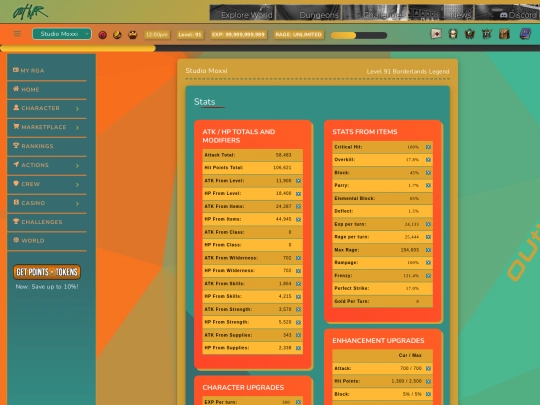This screenshot has width=540, height=405.
Task: Open the treasure chest icon in toolbar
Action: [504, 34]
